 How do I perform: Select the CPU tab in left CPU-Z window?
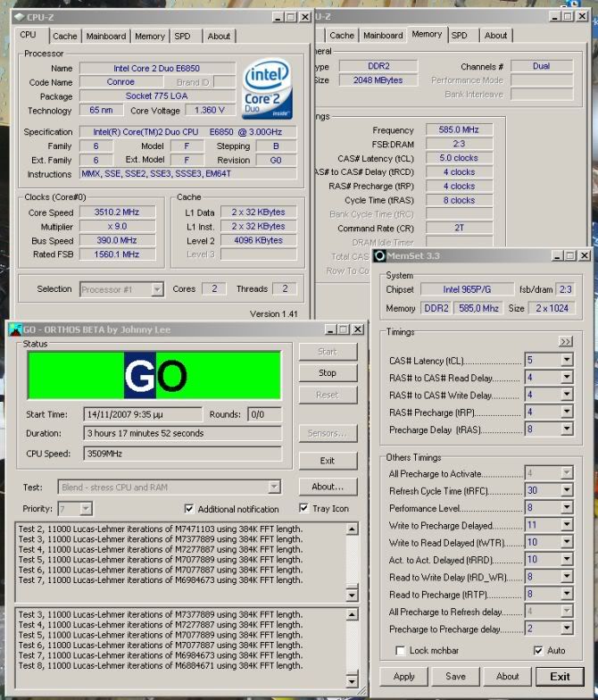[x=29, y=35]
